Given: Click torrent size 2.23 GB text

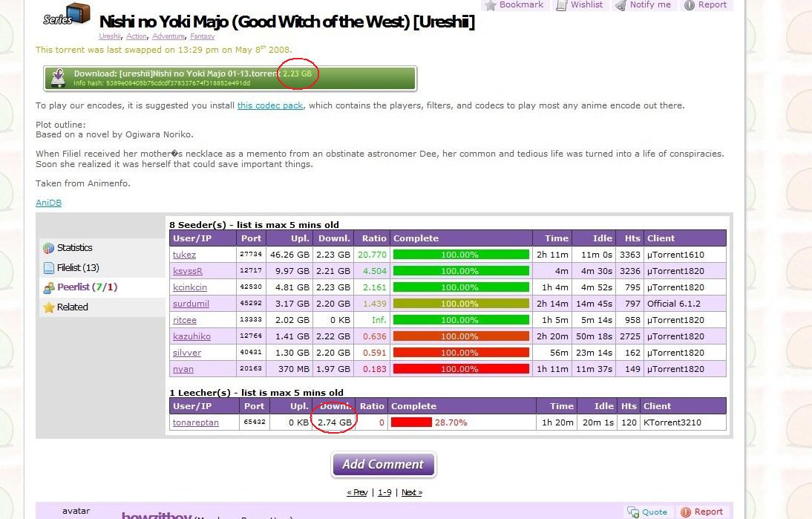Looking at the screenshot, I should (x=297, y=74).
